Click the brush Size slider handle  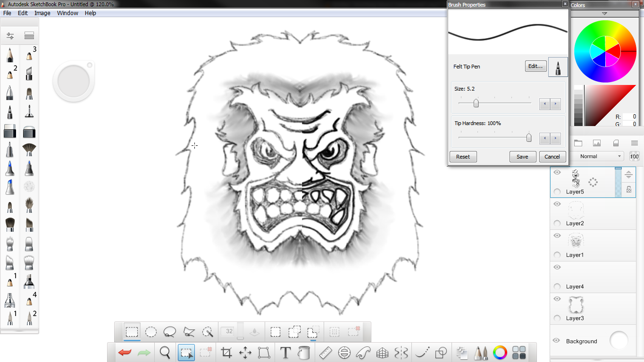[x=476, y=103]
